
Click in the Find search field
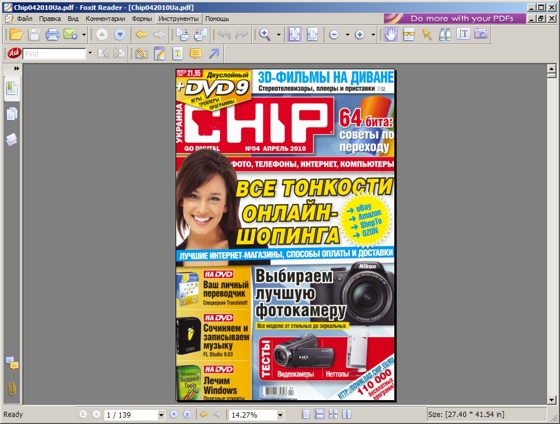point(54,54)
